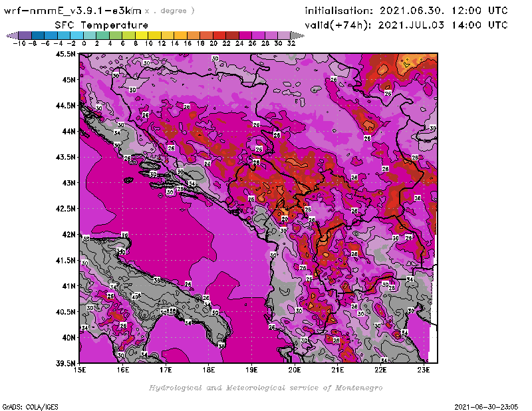532x411 pixels.
Task: Click the 'SFC Temperature' title
Action: click(102, 25)
